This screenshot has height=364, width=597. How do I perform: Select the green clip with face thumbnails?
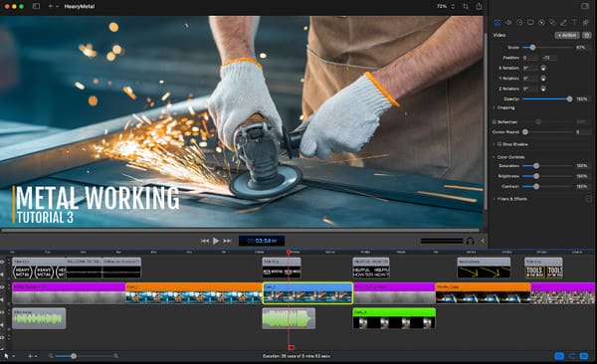(394, 319)
